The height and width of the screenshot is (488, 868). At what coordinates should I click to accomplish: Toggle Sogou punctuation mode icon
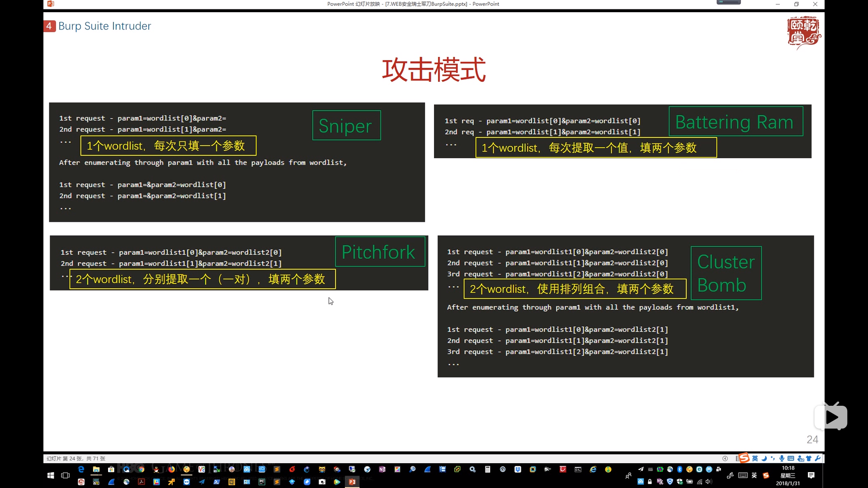click(x=773, y=458)
